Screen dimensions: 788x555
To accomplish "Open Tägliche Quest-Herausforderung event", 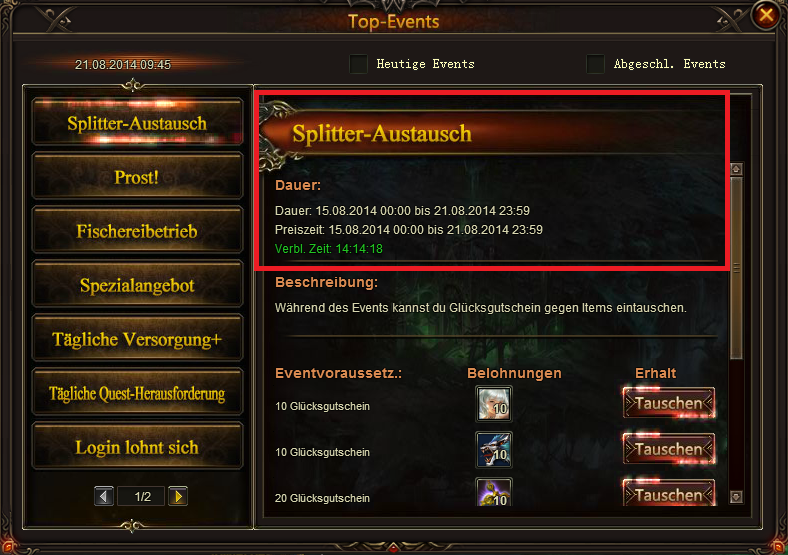I will click(137, 393).
